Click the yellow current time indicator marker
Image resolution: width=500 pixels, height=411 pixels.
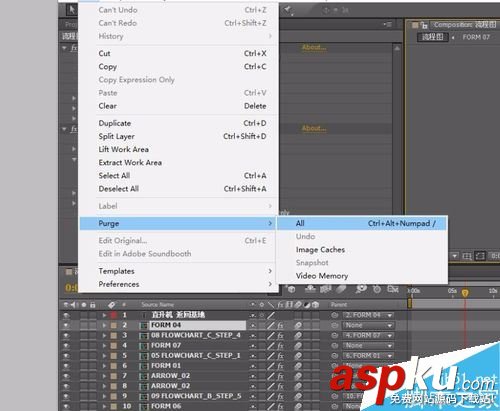(x=465, y=293)
